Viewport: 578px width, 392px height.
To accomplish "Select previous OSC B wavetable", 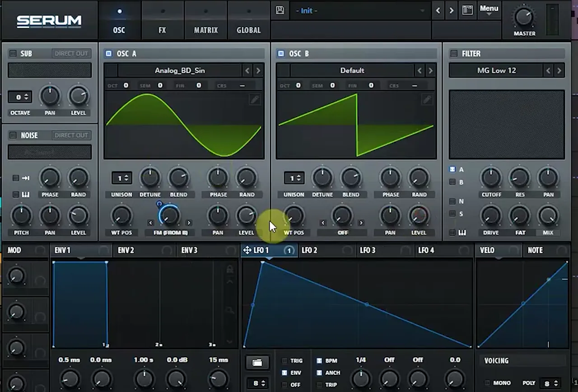I will (x=420, y=70).
